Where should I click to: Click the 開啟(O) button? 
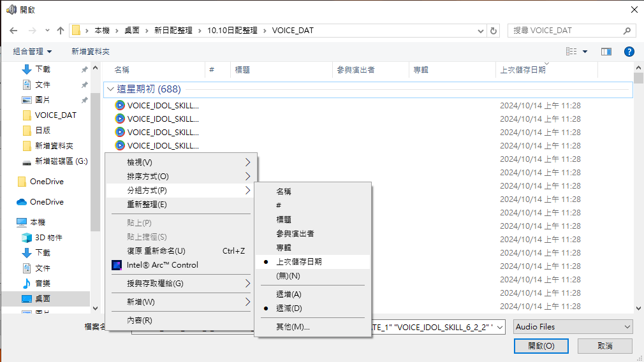point(541,345)
